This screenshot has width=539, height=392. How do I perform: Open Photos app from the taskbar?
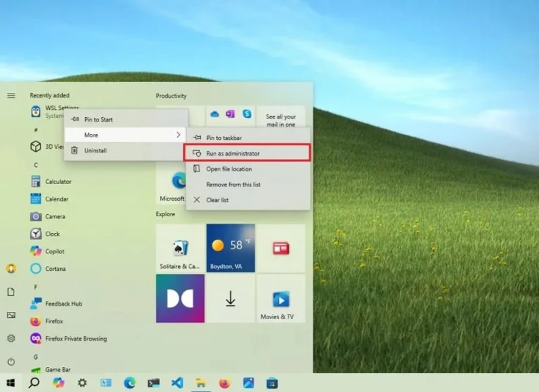(x=248, y=383)
